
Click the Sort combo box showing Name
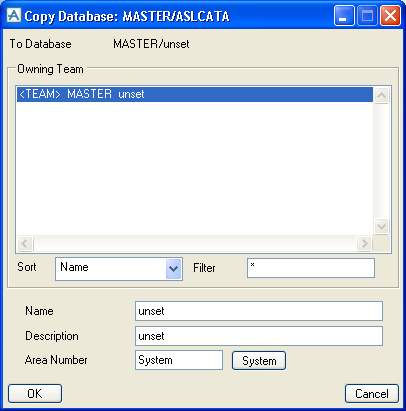point(119,269)
